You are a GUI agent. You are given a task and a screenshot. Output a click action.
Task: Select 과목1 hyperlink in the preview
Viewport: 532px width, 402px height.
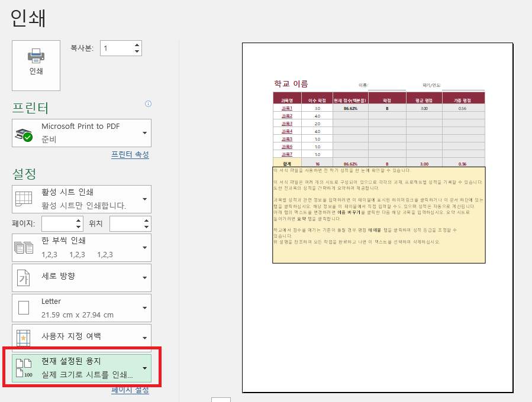[288, 108]
